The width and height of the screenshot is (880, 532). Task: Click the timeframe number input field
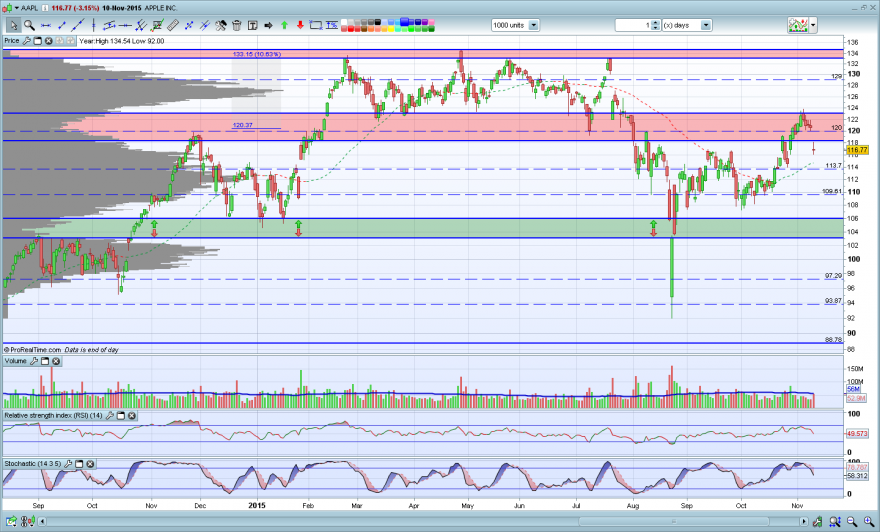633,25
